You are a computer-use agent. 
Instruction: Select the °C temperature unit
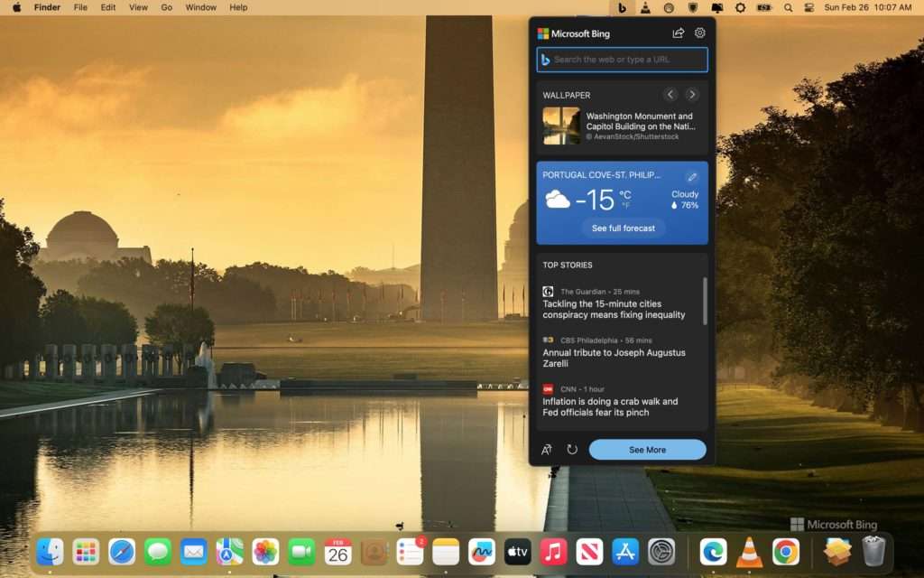point(625,194)
